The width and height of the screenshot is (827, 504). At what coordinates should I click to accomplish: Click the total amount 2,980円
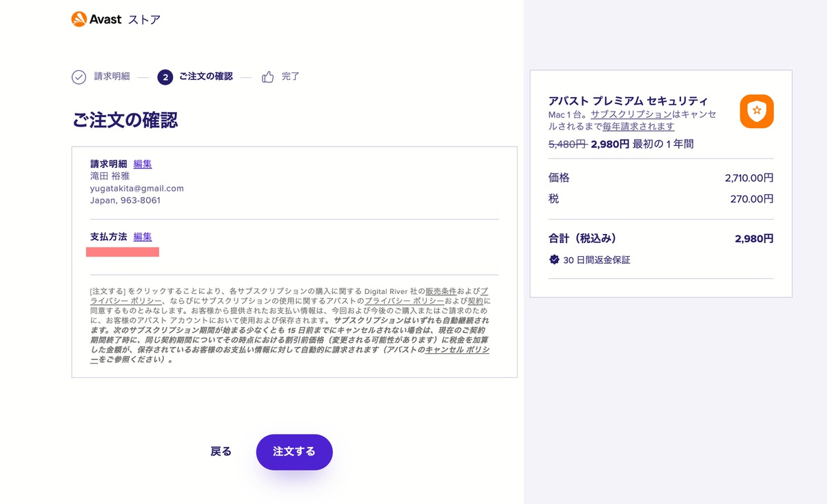(755, 239)
